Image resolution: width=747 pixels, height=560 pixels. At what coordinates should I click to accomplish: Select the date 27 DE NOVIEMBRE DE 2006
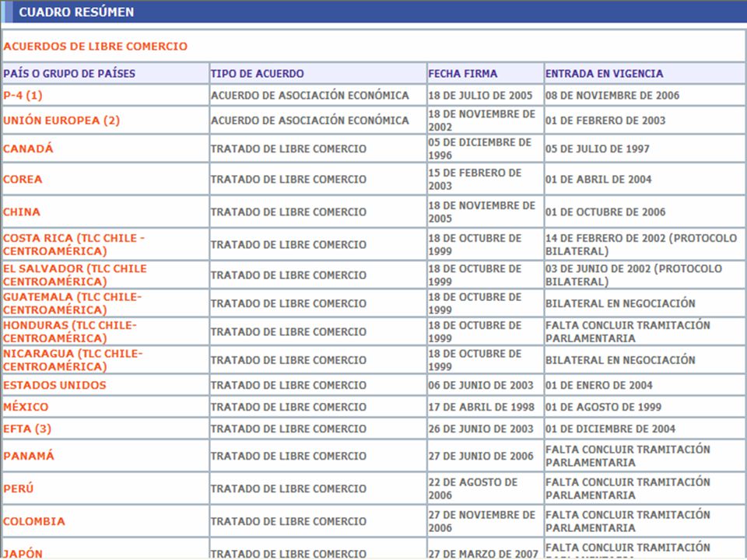[482, 521]
